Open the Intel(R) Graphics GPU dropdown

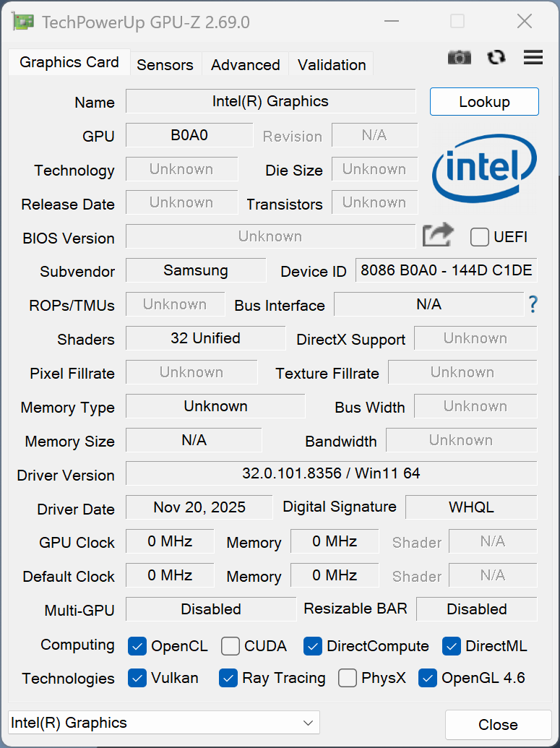click(163, 723)
